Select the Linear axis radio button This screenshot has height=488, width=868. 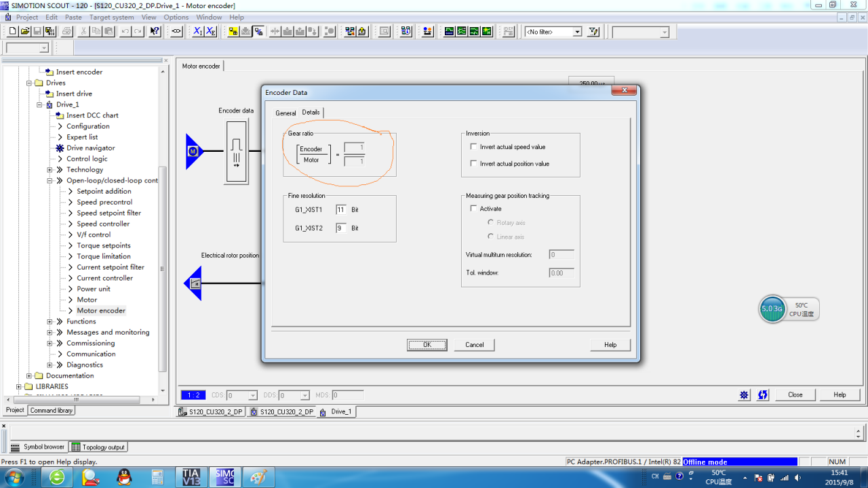(x=491, y=237)
